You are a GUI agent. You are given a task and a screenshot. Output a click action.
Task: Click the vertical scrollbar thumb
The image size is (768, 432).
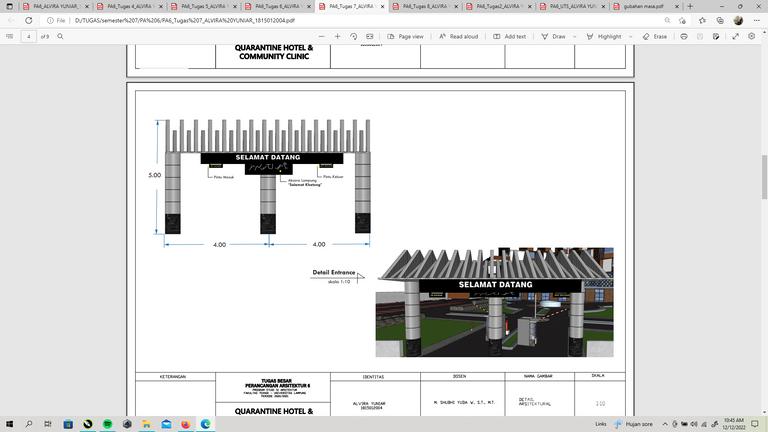coord(764,177)
